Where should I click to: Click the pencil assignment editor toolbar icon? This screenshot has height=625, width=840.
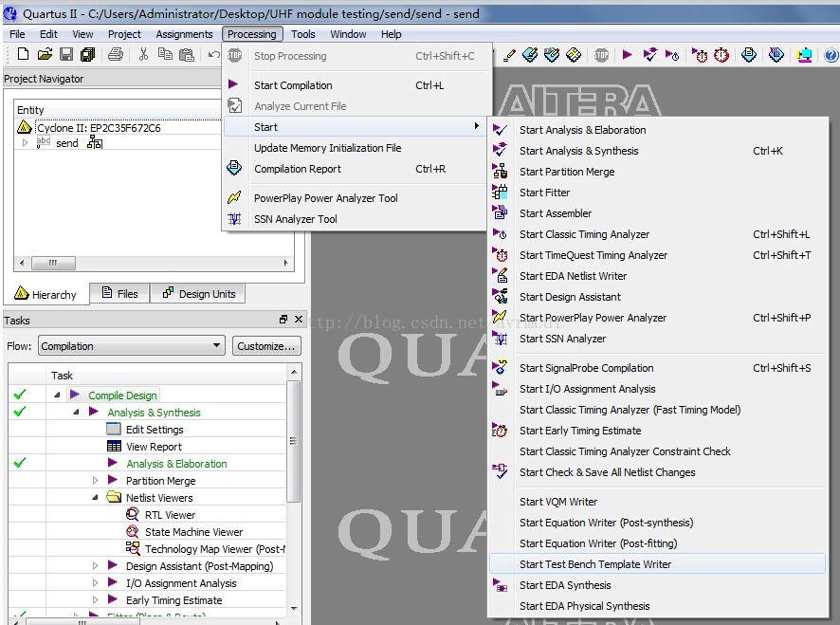(x=509, y=55)
